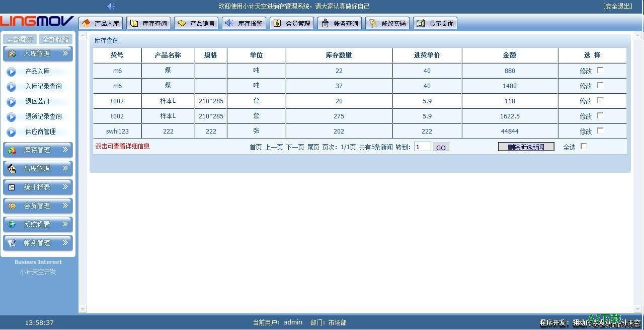Click 修改 link in row with amount 880
The width and height of the screenshot is (644, 330).
(x=586, y=71)
